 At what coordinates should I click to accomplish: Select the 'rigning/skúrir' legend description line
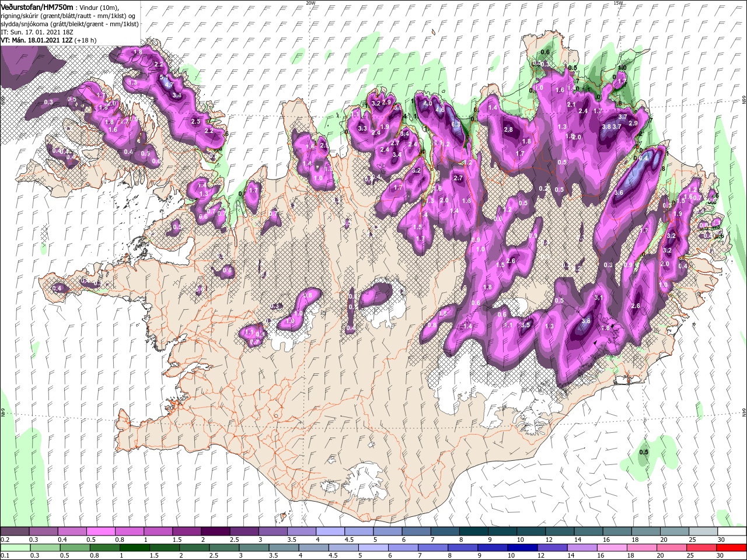tap(68, 16)
